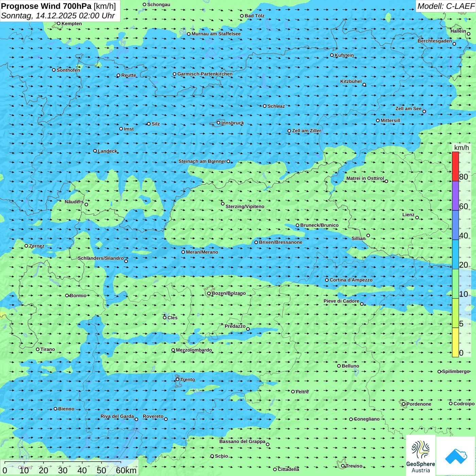
Task: Click the "Schwaz" label
Action: pos(276,106)
